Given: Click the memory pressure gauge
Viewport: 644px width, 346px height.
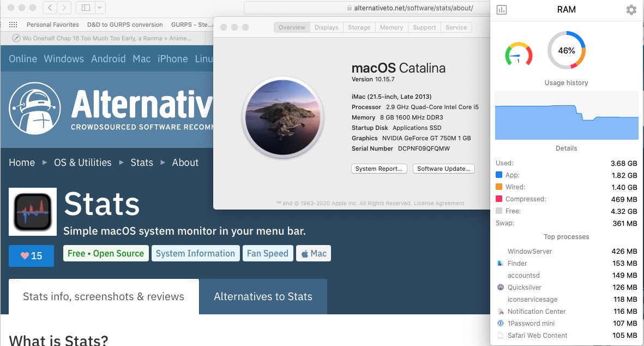Looking at the screenshot, I should pyautogui.click(x=519, y=55).
